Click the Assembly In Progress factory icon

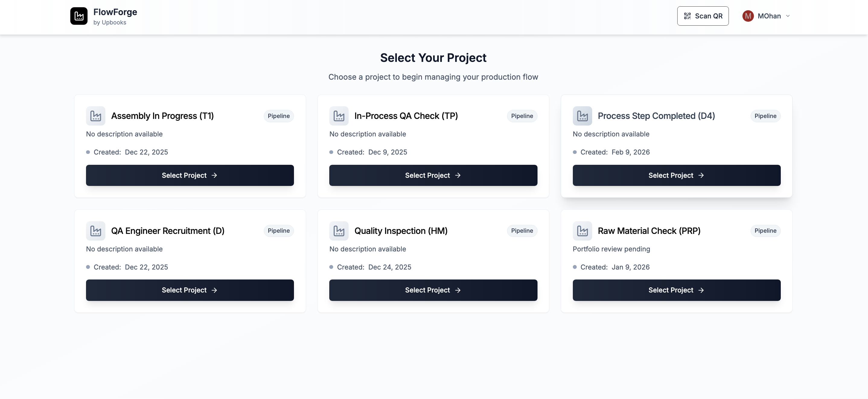[x=96, y=116]
